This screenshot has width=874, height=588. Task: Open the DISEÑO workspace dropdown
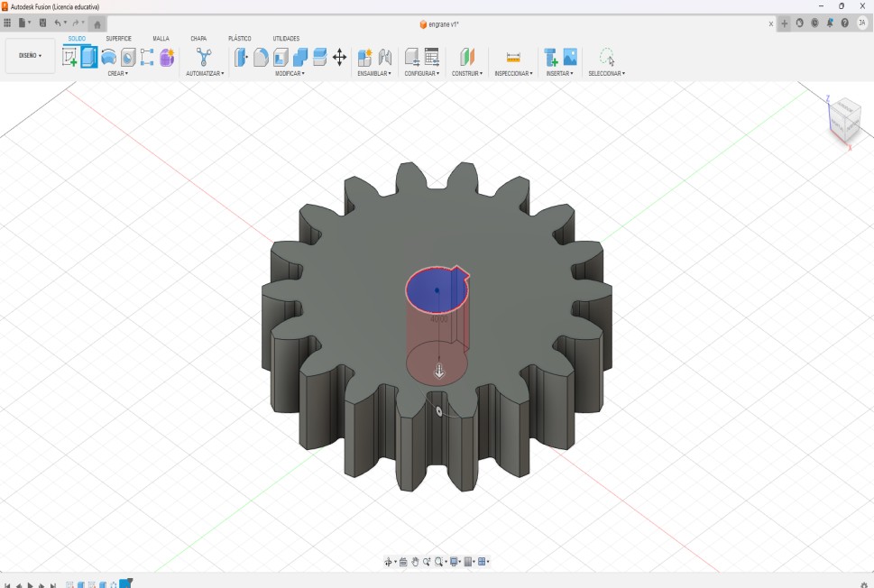click(x=30, y=56)
